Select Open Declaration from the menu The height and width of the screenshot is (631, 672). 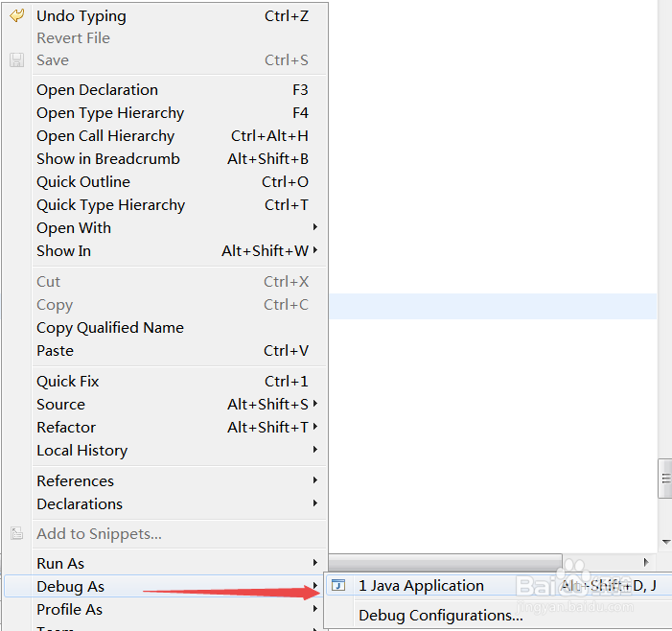coord(179,90)
